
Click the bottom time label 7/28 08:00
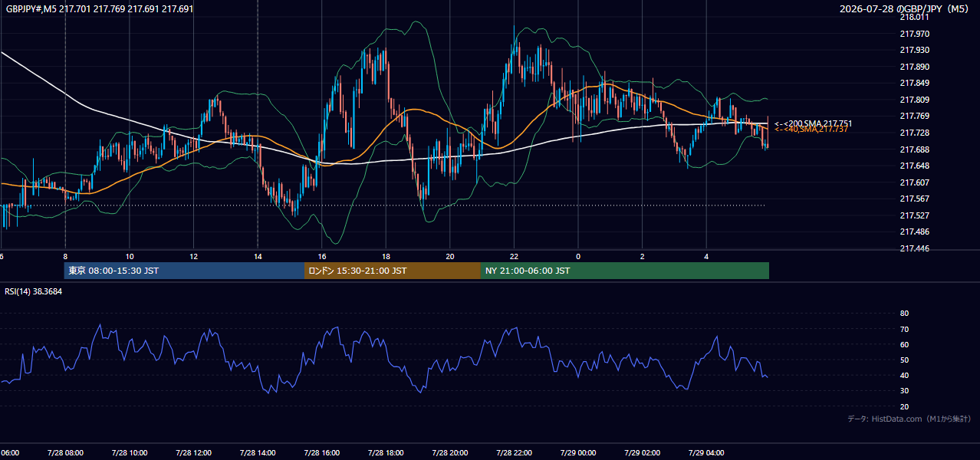tap(65, 453)
